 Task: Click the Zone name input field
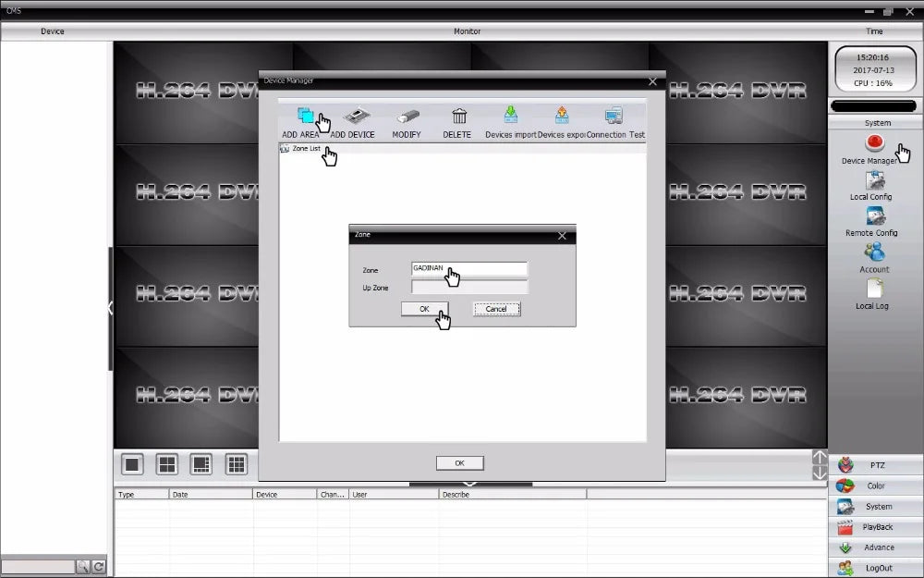[x=469, y=269]
